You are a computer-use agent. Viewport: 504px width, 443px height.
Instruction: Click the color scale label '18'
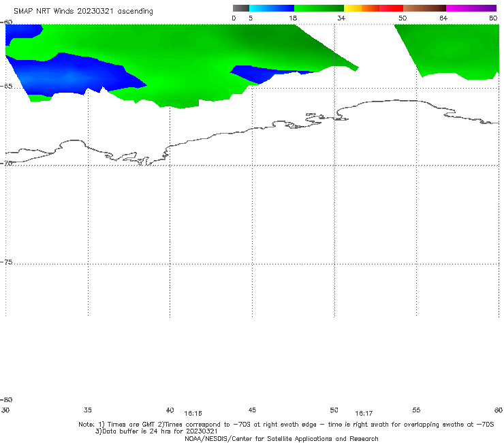pos(293,18)
